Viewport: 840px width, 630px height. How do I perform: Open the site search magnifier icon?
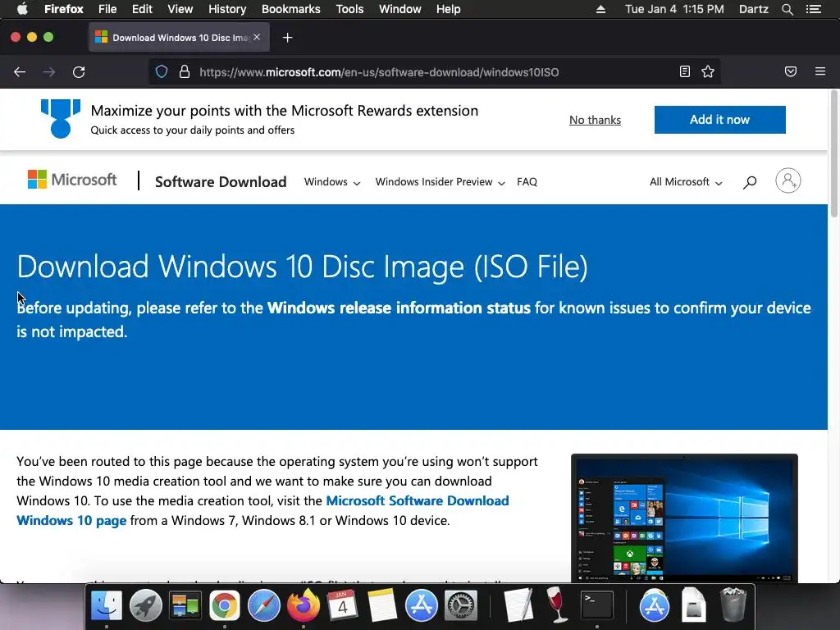[750, 182]
